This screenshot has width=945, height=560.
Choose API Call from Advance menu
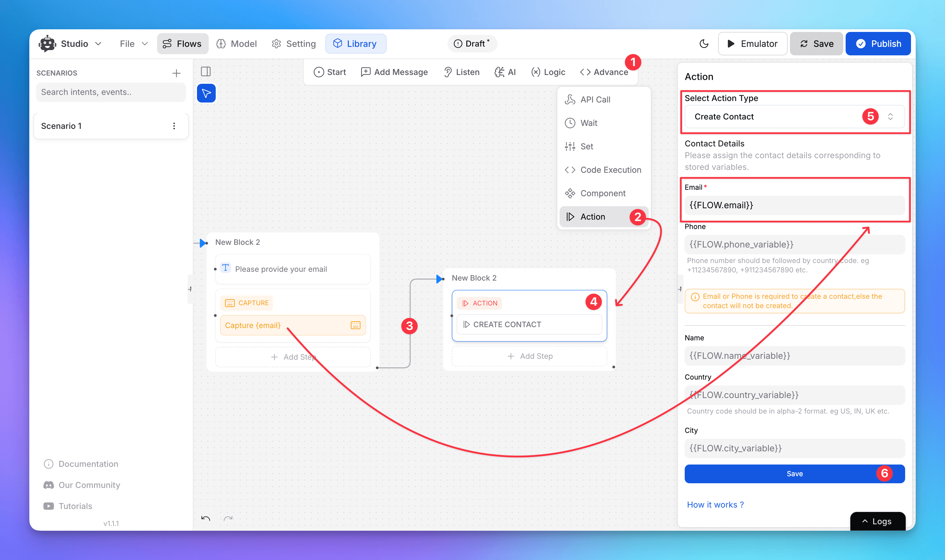(x=604, y=100)
